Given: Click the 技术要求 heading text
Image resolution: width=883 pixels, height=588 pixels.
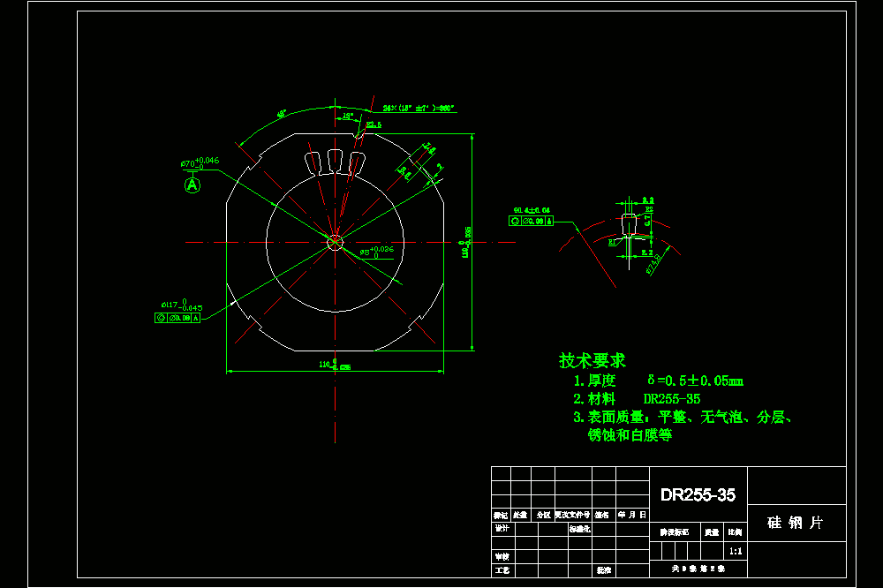Looking at the screenshot, I should (592, 360).
